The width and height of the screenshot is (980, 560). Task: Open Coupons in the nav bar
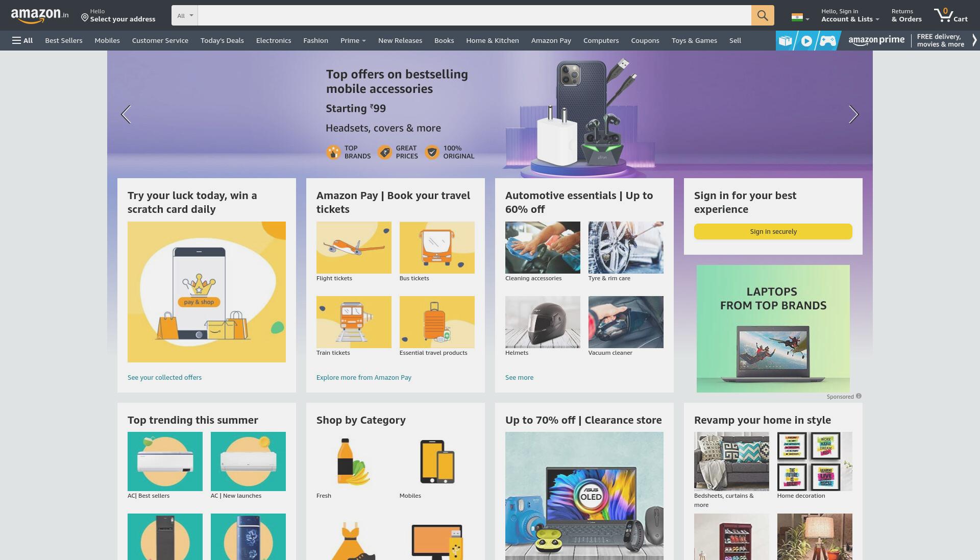tap(645, 40)
